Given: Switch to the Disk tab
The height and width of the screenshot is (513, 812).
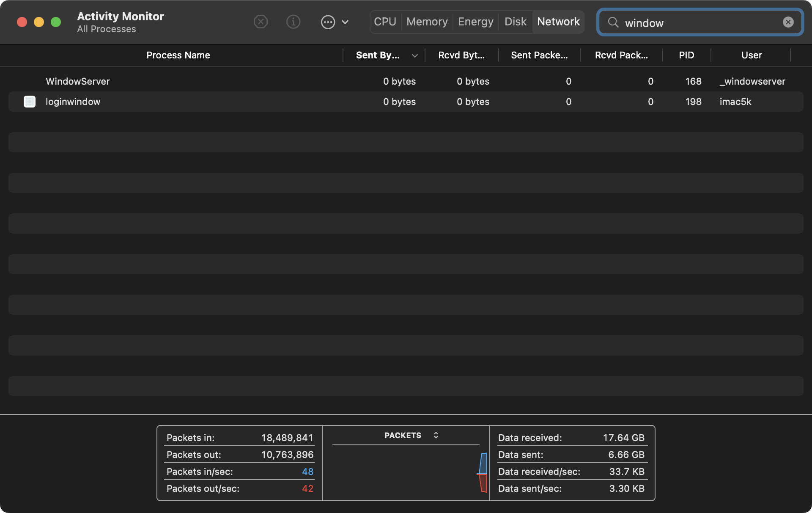Looking at the screenshot, I should tap(515, 22).
